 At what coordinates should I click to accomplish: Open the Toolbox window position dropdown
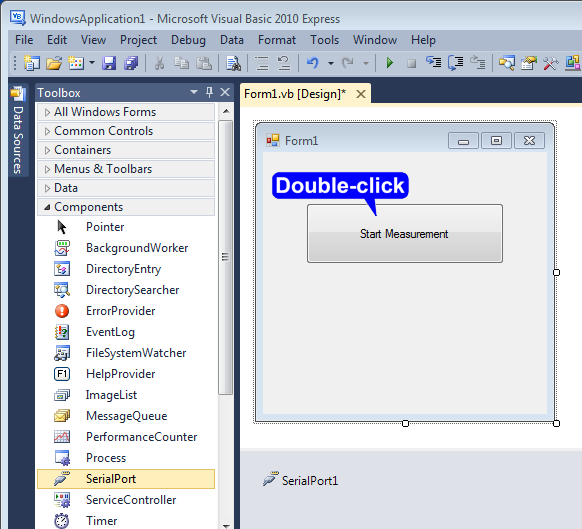click(194, 92)
